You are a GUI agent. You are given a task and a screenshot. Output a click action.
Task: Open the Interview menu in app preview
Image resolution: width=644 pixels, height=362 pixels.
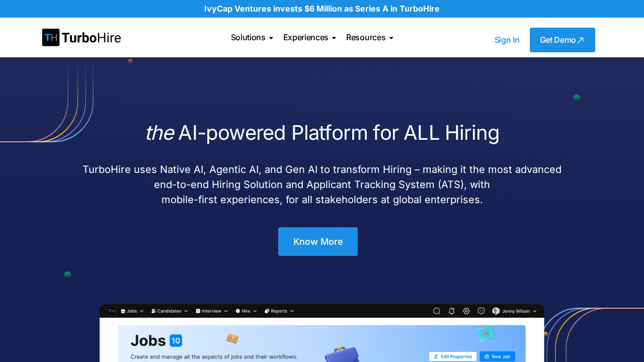211,311
